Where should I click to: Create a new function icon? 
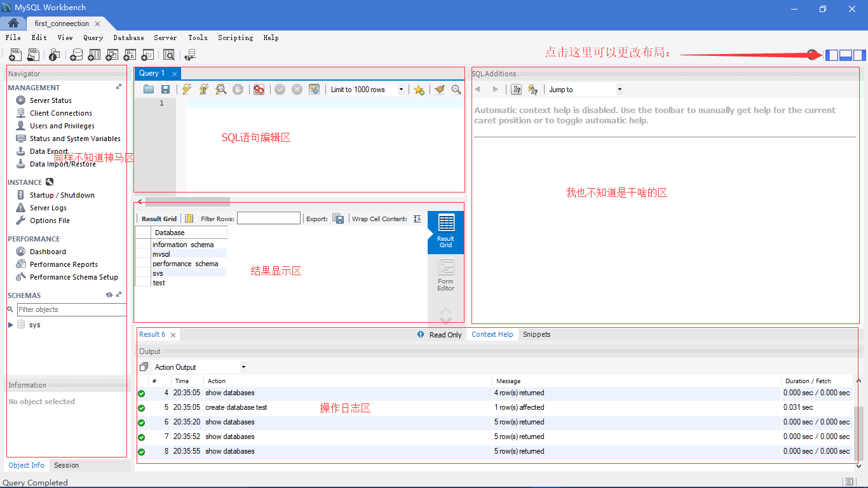click(x=147, y=55)
